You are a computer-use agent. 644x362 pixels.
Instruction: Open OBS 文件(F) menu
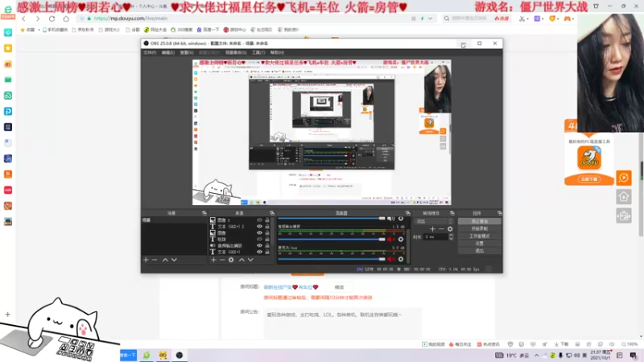point(150,52)
